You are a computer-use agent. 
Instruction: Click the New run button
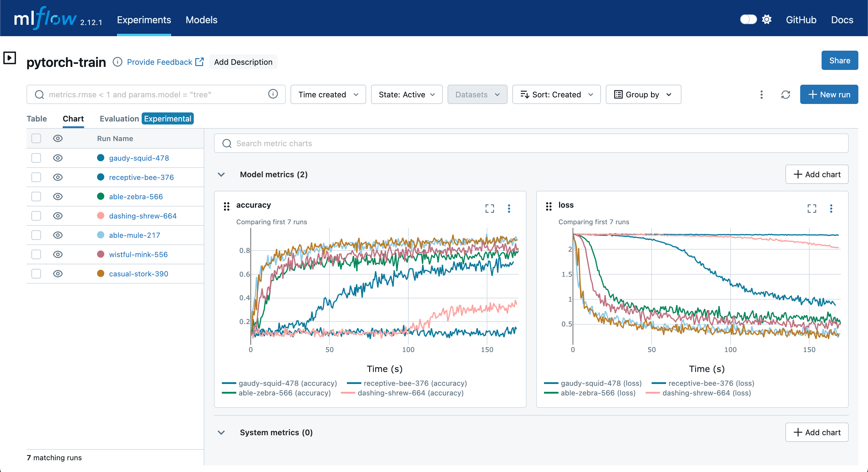(829, 95)
